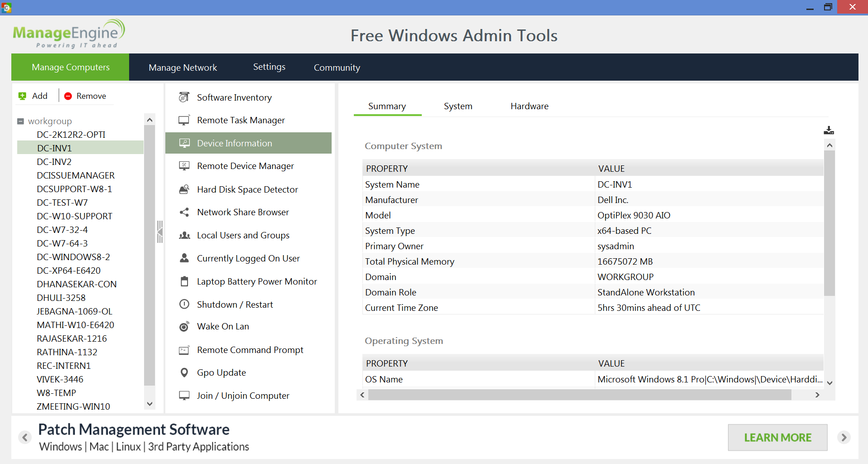Click the Remote Command Prompt icon
The height and width of the screenshot is (464, 868).
(x=184, y=350)
